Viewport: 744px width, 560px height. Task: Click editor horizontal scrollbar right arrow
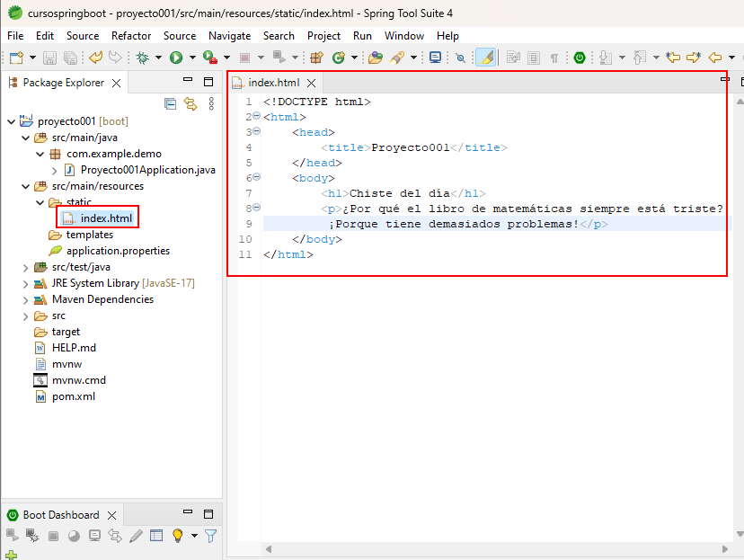coord(724,549)
